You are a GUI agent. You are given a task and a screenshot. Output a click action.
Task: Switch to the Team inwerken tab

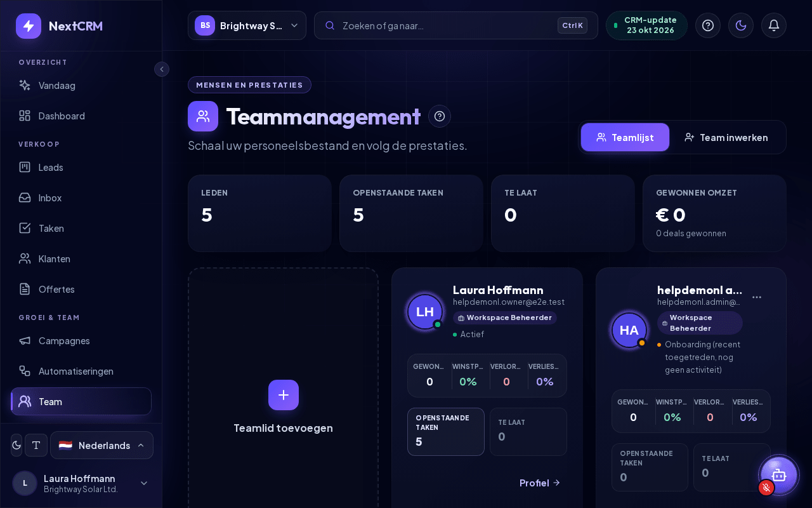coord(726,137)
